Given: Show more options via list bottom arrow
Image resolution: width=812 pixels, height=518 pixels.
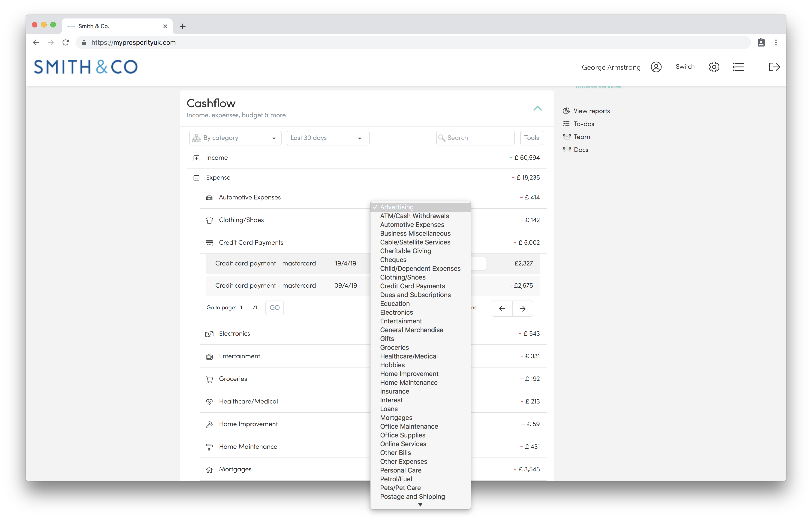Looking at the screenshot, I should click(420, 505).
